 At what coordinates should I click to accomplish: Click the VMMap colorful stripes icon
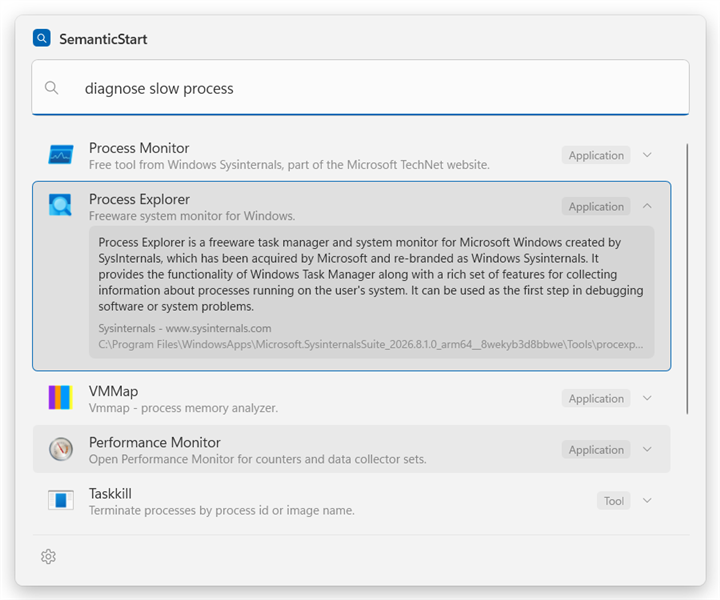tap(61, 398)
